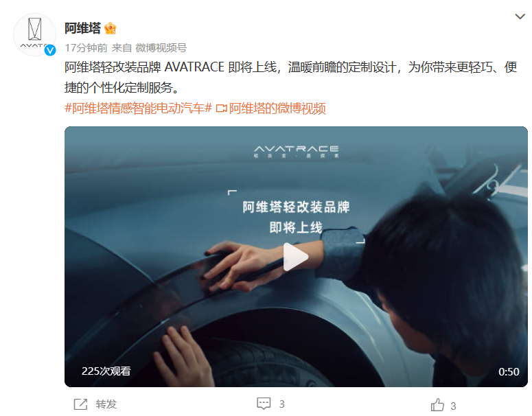The image size is (532, 416).
Task: Open the comments bubble icon
Action: click(x=264, y=404)
